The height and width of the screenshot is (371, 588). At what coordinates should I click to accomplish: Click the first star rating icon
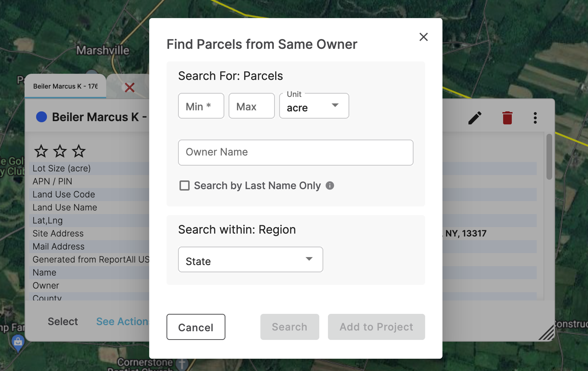click(x=41, y=151)
